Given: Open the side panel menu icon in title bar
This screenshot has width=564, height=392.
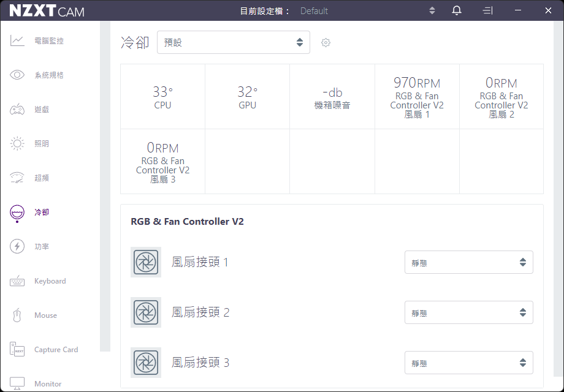Looking at the screenshot, I should 487,10.
